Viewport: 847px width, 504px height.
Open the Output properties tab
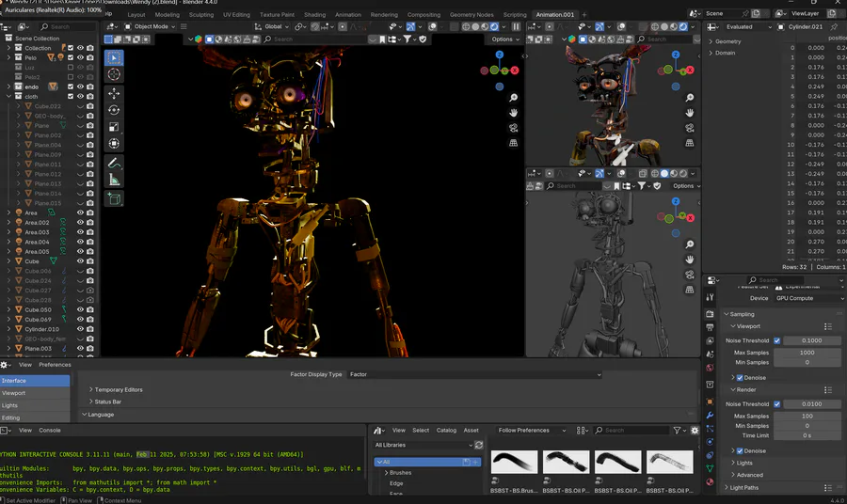point(710,327)
